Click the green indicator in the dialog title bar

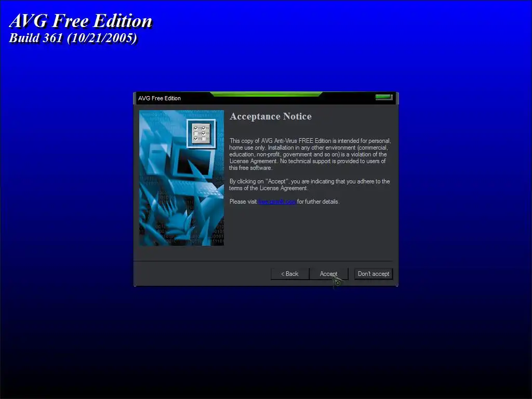[x=384, y=97]
